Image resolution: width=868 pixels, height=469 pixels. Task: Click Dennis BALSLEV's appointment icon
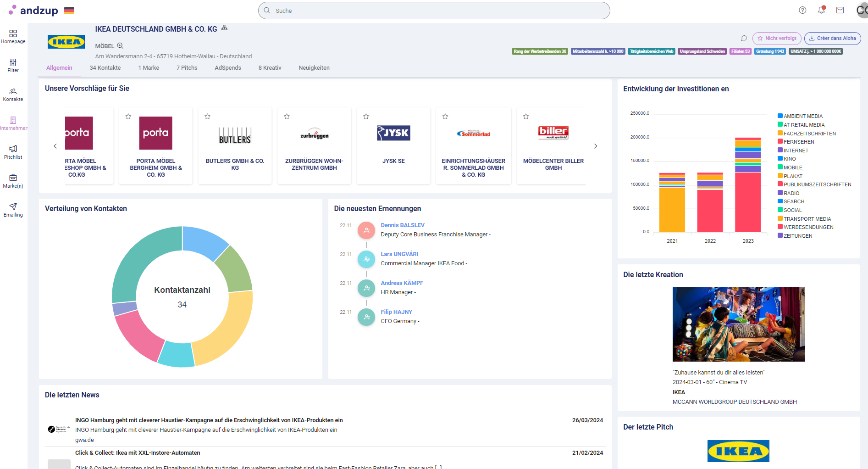click(366, 230)
